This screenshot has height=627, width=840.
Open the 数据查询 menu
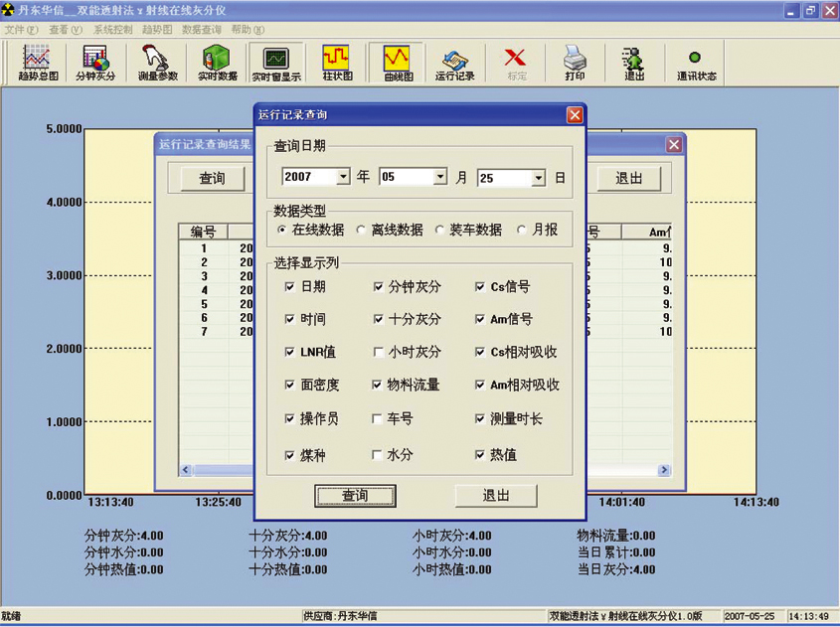(202, 30)
